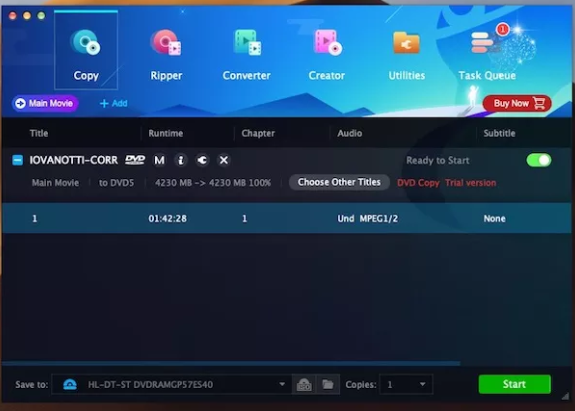Open the Converter module

(246, 55)
